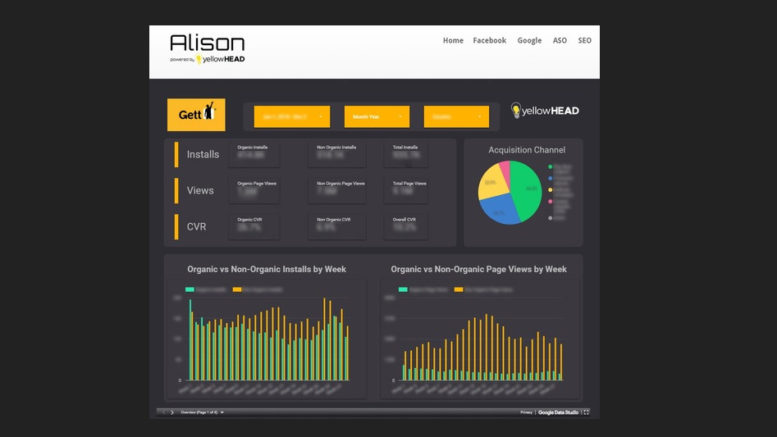Screen dimensions: 777x437
Task: Open the Privacy link in footer
Action: tap(526, 412)
